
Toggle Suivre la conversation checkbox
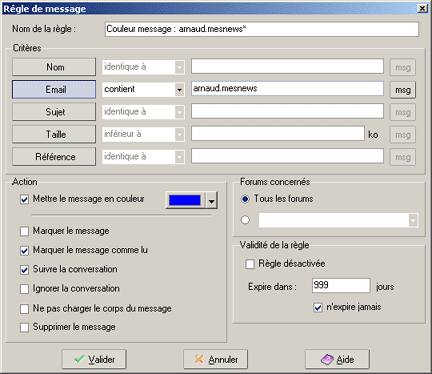(24, 270)
